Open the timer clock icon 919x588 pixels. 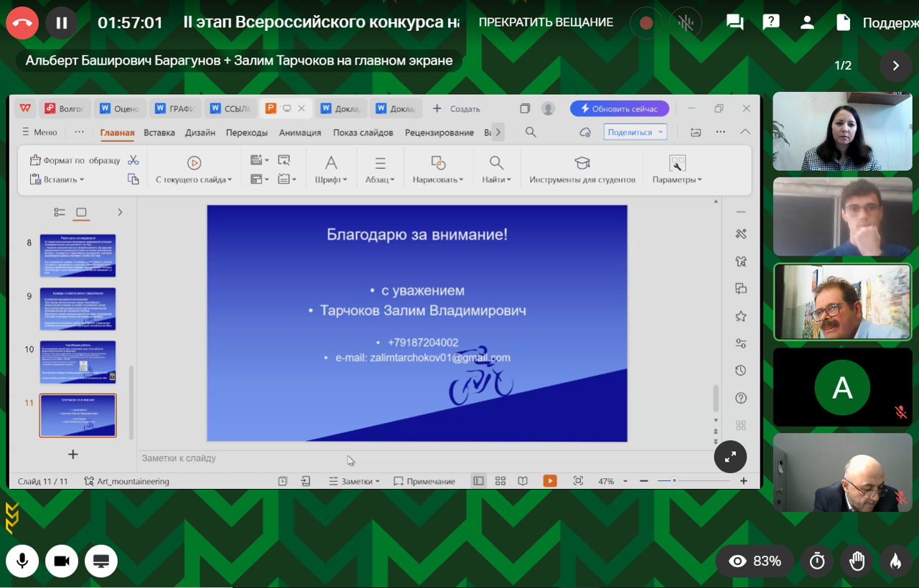(817, 561)
